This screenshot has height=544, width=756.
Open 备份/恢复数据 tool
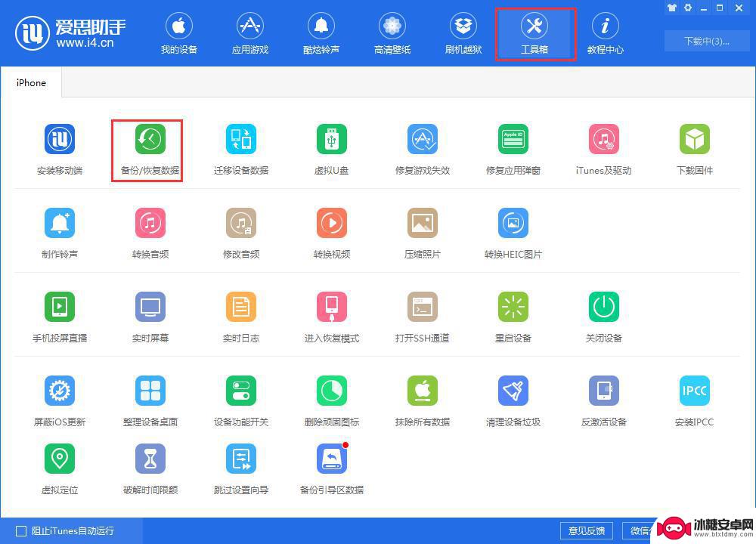click(150, 148)
